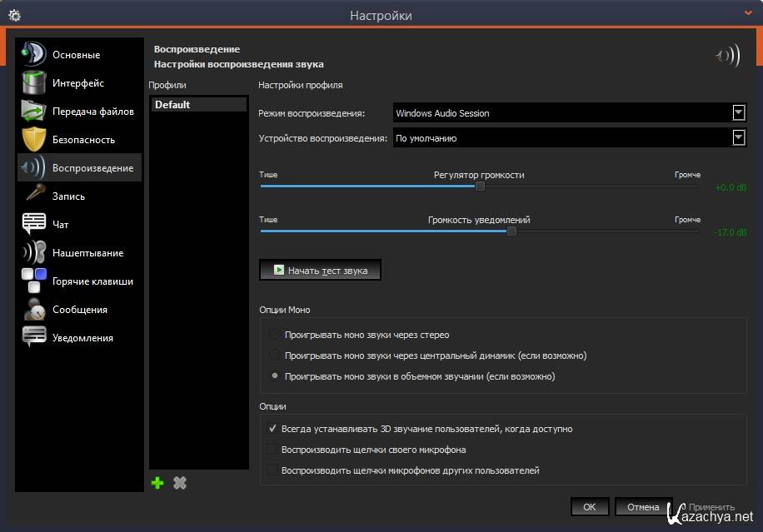Open the Устройство воспроизведения dropdown
This screenshot has height=532, width=763.
click(x=738, y=138)
